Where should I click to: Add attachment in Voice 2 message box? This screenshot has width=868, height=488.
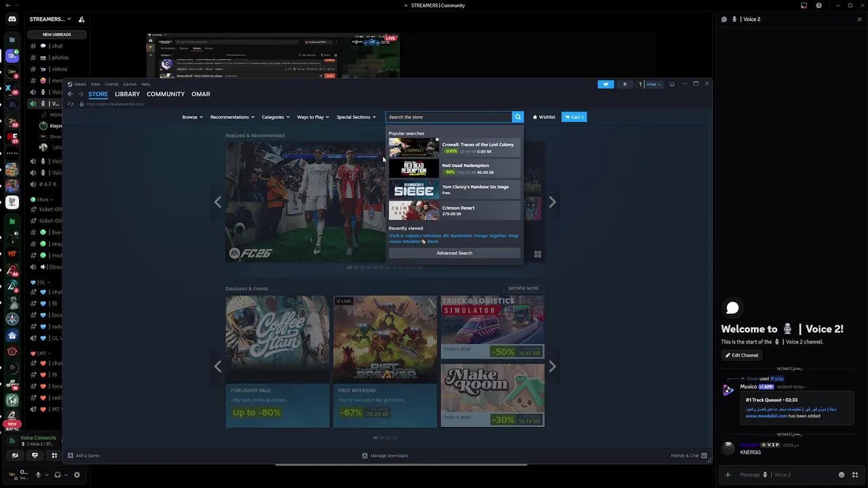[x=728, y=474]
